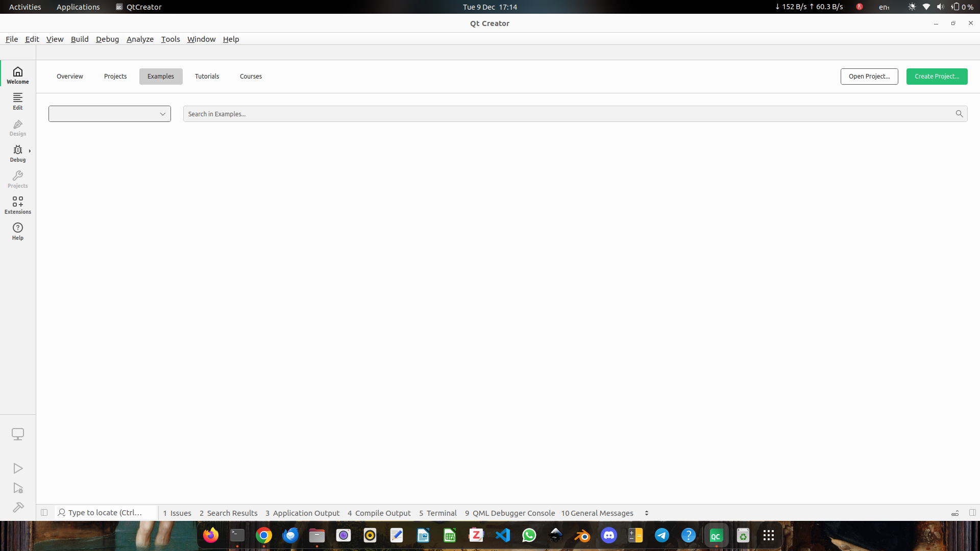The height and width of the screenshot is (551, 980).
Task: Show the Issues output pane
Action: (x=177, y=513)
